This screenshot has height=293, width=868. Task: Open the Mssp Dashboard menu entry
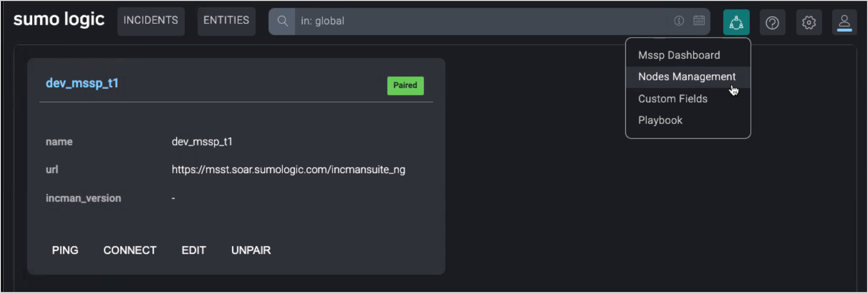(x=679, y=55)
